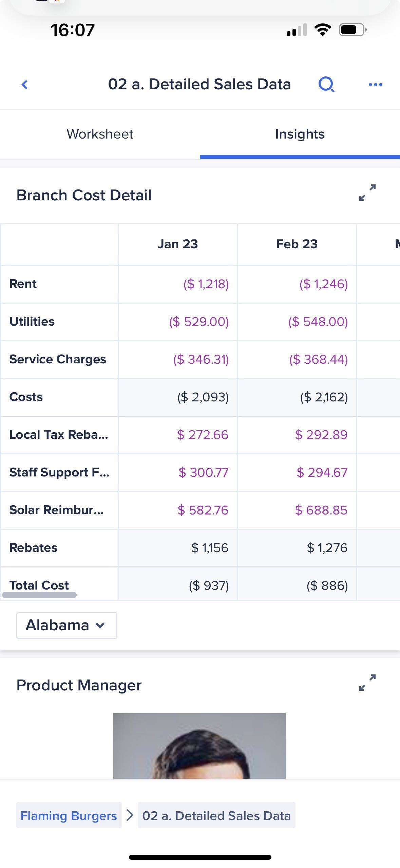Viewport: 400px width, 868px height.
Task: Expand the Branch Cost Detail card fullscreen
Action: pyautogui.click(x=367, y=193)
